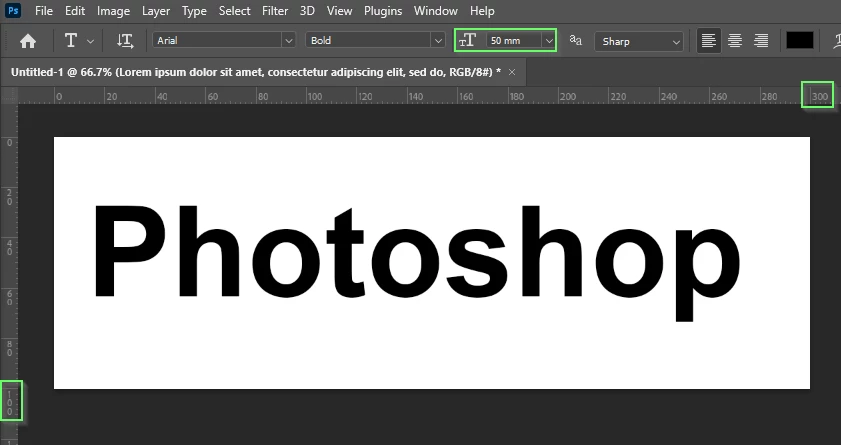Open the 3D menu
This screenshot has height=445, width=841.
click(307, 11)
